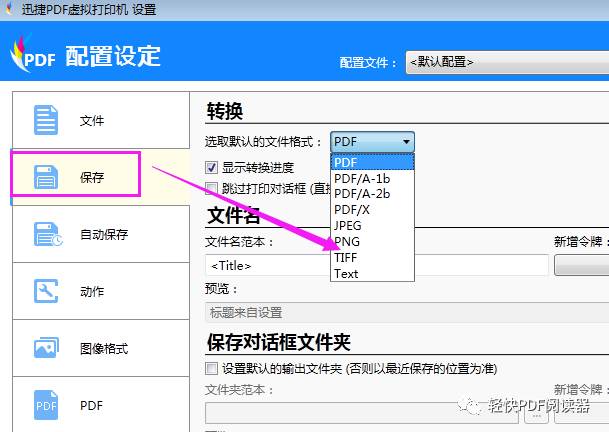Image resolution: width=609 pixels, height=432 pixels.
Task: Choose PDF/A-1b from the format list
Action: coord(372,178)
